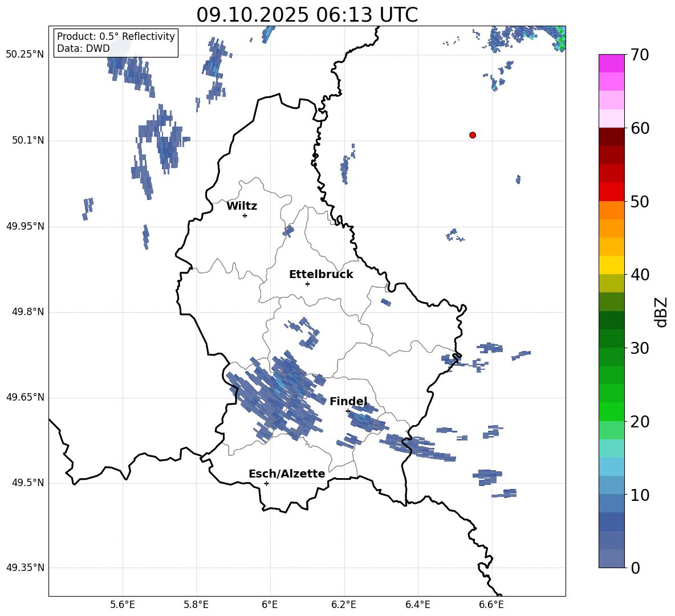The height and width of the screenshot is (616, 675).
Task: Click the Wiltz city label
Action: pos(242,206)
